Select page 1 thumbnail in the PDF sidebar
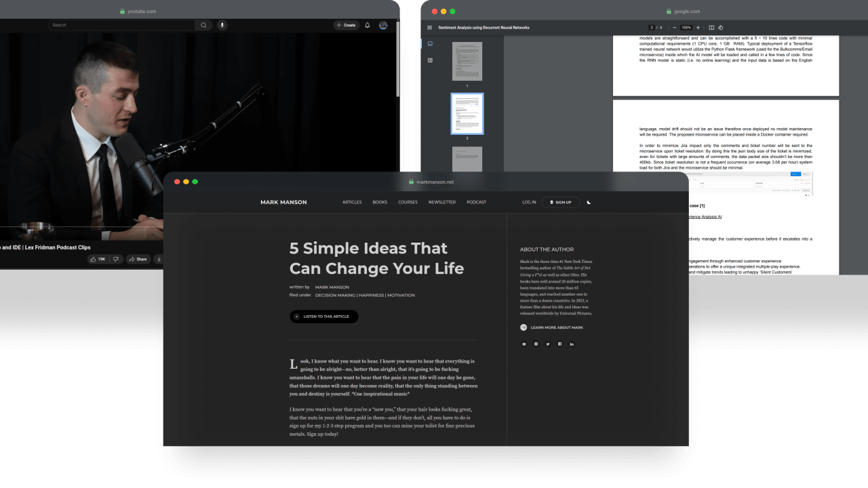This screenshot has height=488, width=868. (x=467, y=62)
